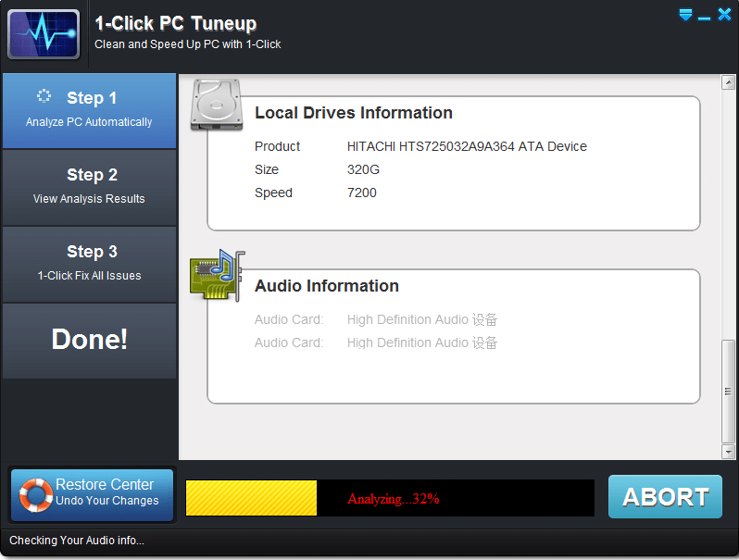Image resolution: width=739 pixels, height=560 pixels.
Task: Click the hard drive icon for Local Drives
Action: [217, 105]
